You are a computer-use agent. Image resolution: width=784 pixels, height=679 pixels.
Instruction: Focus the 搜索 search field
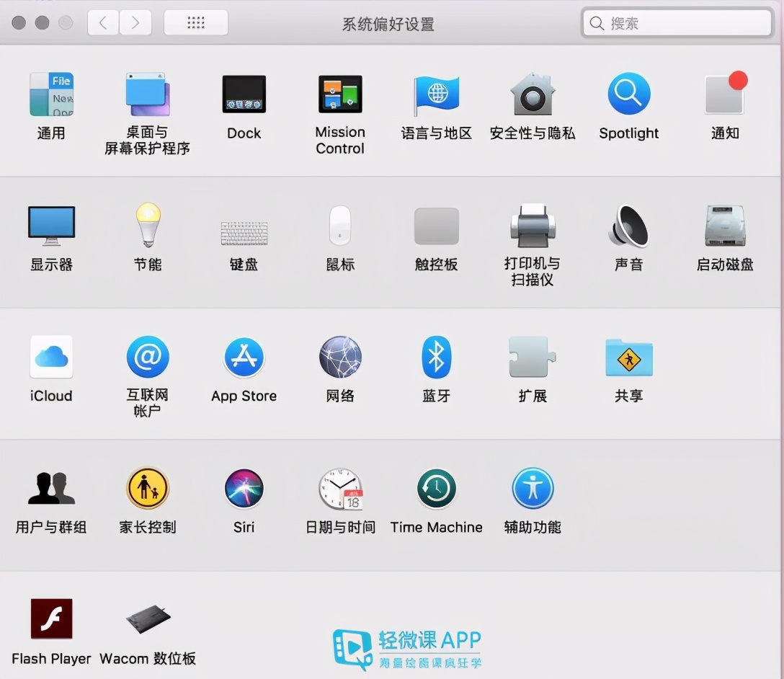pyautogui.click(x=677, y=22)
